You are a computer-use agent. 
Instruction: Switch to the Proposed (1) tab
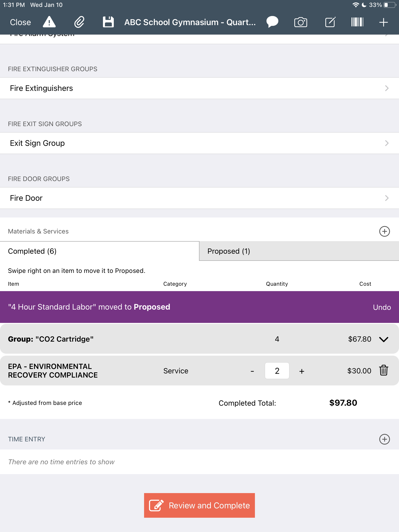[x=299, y=251]
